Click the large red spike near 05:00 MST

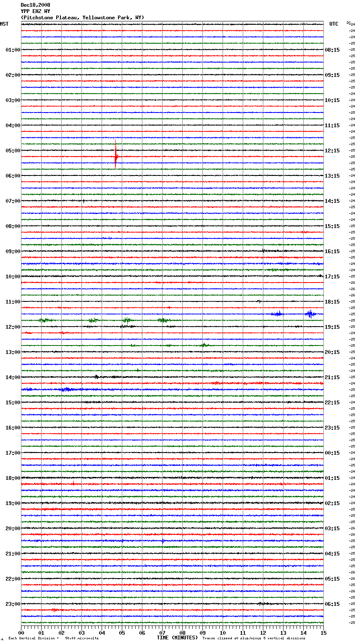coord(115,154)
